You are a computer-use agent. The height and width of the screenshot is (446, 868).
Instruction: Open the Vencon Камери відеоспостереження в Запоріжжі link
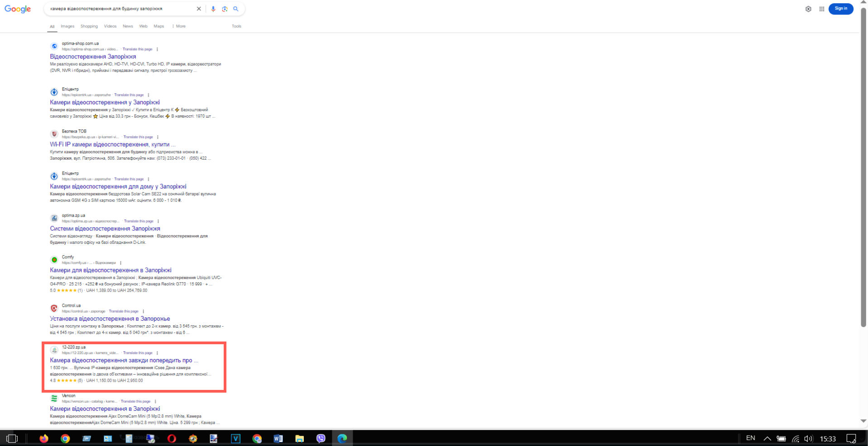click(x=105, y=408)
